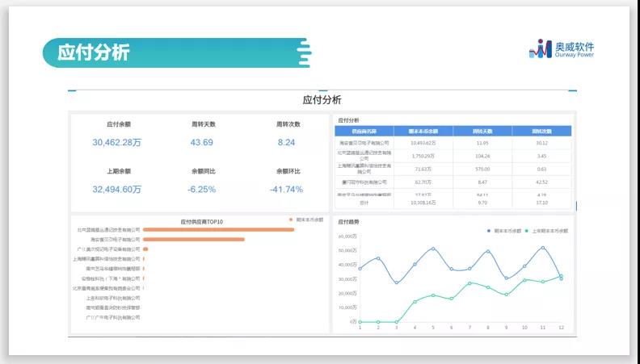640x364 pixels.
Task: Click table cell 3.45
Action: (541, 156)
